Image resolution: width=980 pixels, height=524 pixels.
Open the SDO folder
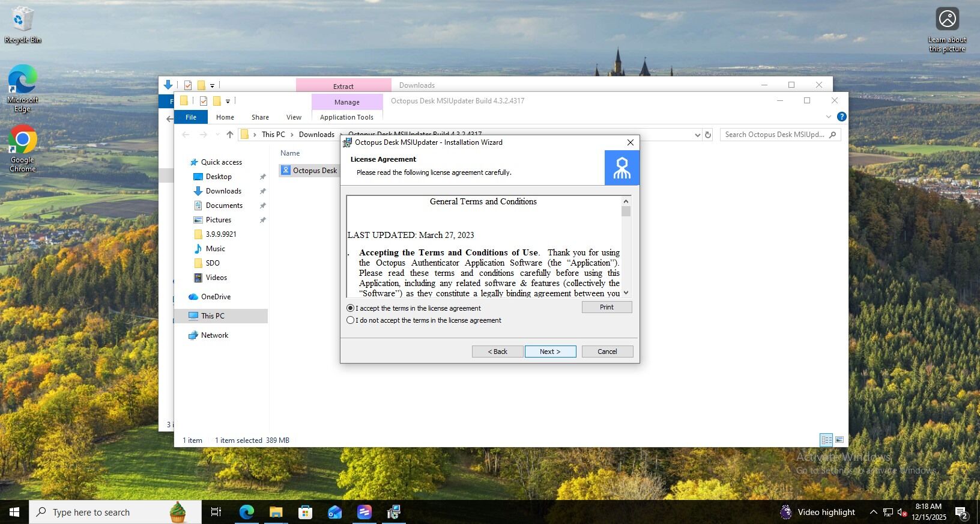[213, 263]
